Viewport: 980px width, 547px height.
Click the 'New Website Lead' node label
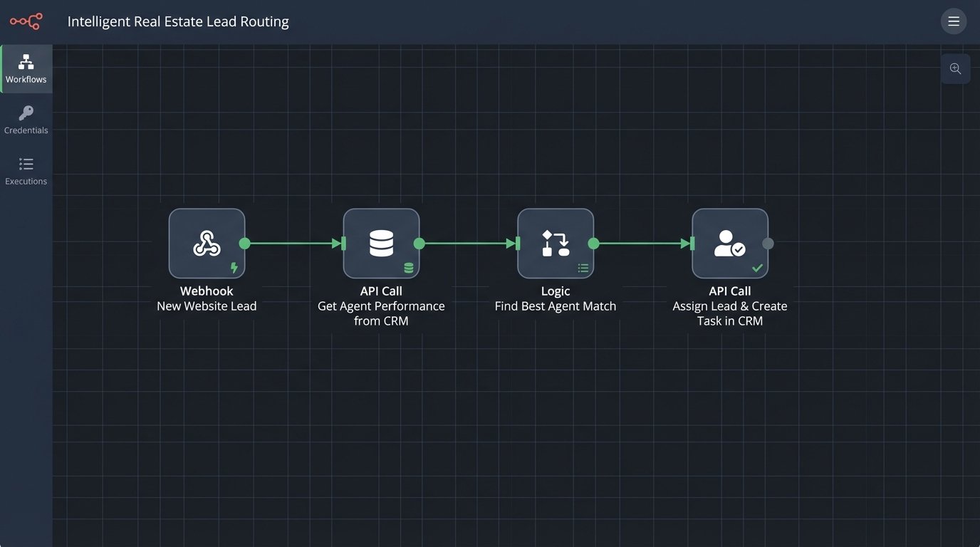click(207, 306)
